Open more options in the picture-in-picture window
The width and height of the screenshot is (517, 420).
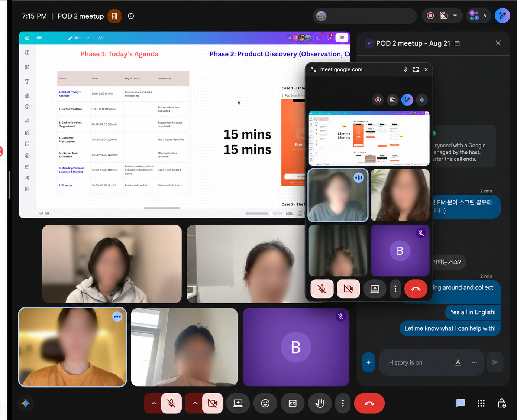[x=395, y=289]
